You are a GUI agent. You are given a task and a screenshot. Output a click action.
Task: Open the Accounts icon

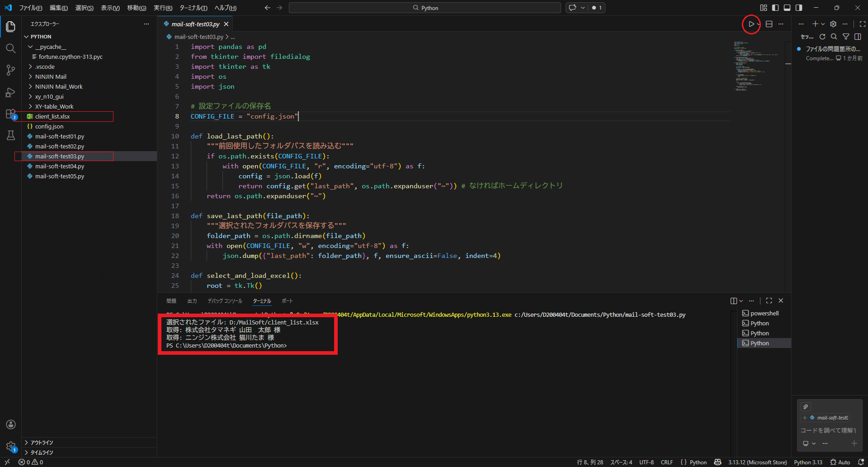tap(10, 424)
